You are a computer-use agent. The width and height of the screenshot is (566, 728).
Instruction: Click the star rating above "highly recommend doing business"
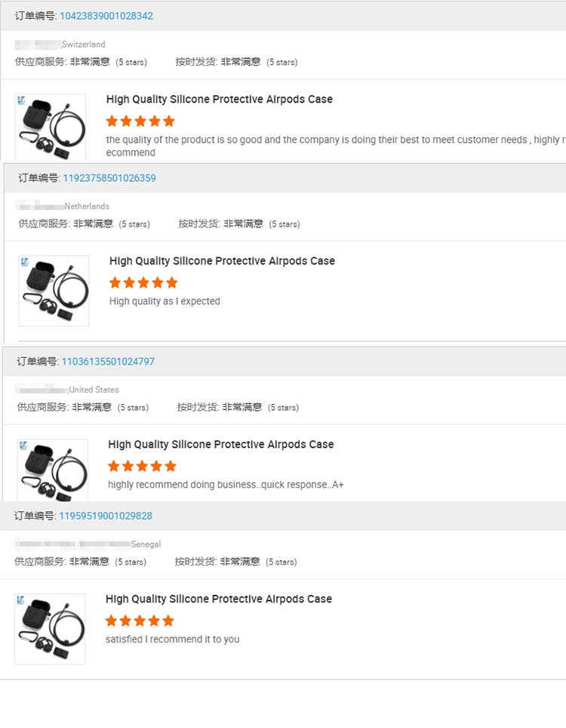(142, 466)
